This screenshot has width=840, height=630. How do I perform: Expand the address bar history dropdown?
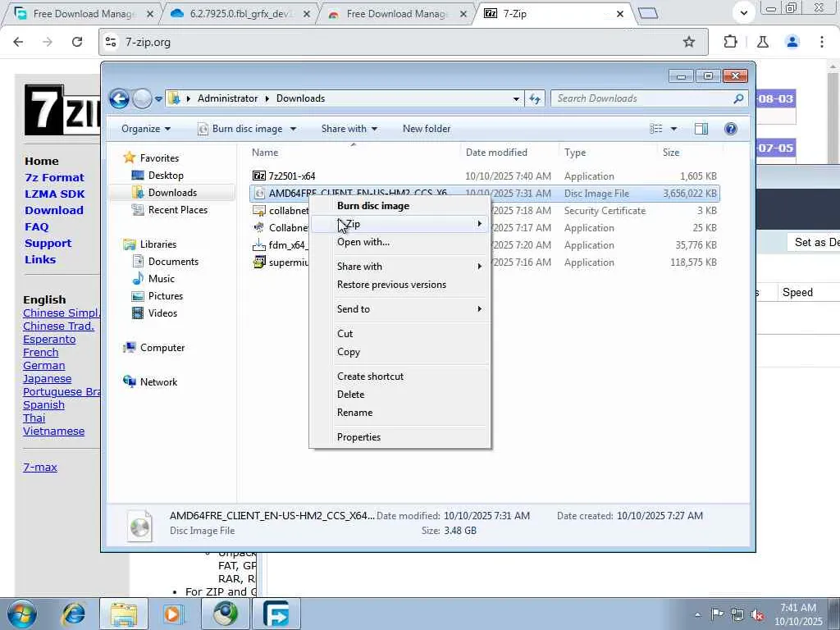[x=516, y=98]
